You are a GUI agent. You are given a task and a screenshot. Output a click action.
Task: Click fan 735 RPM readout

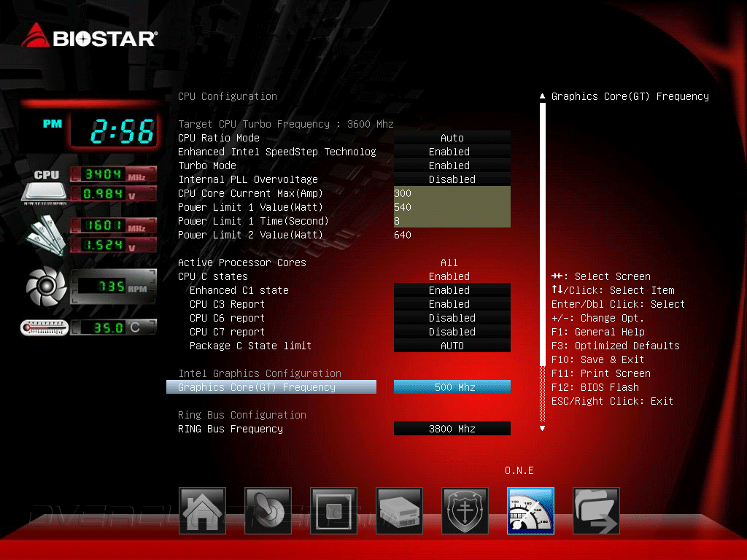coord(113,286)
